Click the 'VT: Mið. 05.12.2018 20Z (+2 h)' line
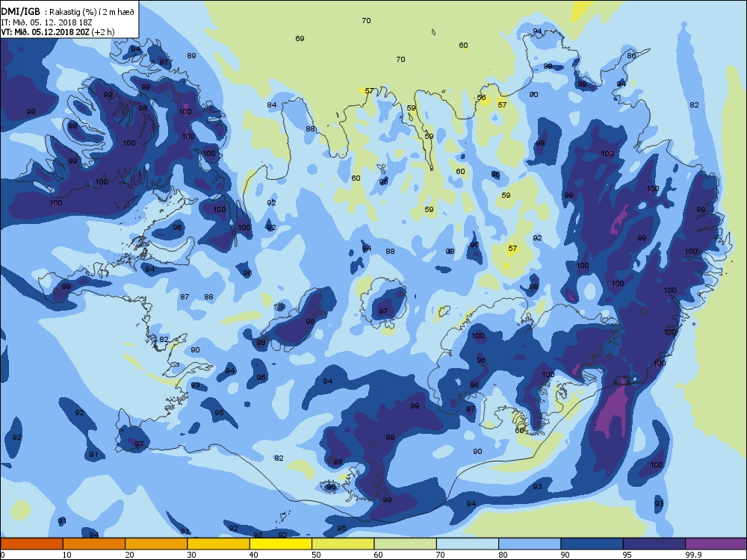Screen dimensions: 747x560 click(x=58, y=32)
